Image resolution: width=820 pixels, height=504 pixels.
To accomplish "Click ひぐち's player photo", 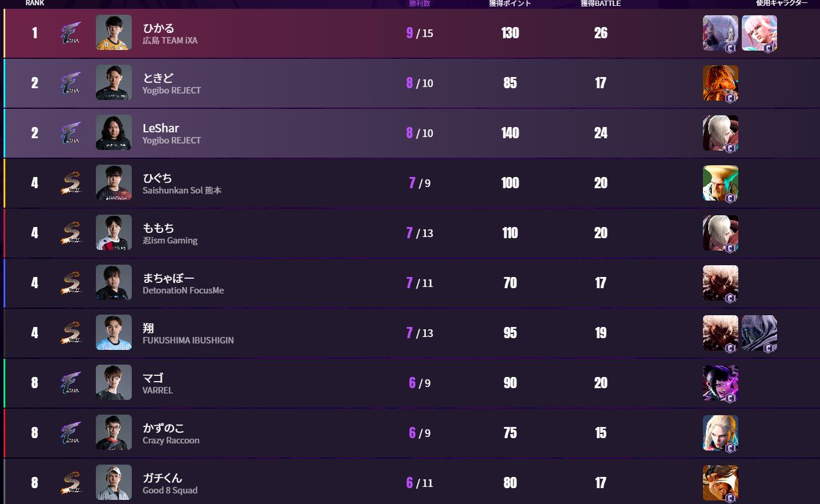I will (114, 183).
